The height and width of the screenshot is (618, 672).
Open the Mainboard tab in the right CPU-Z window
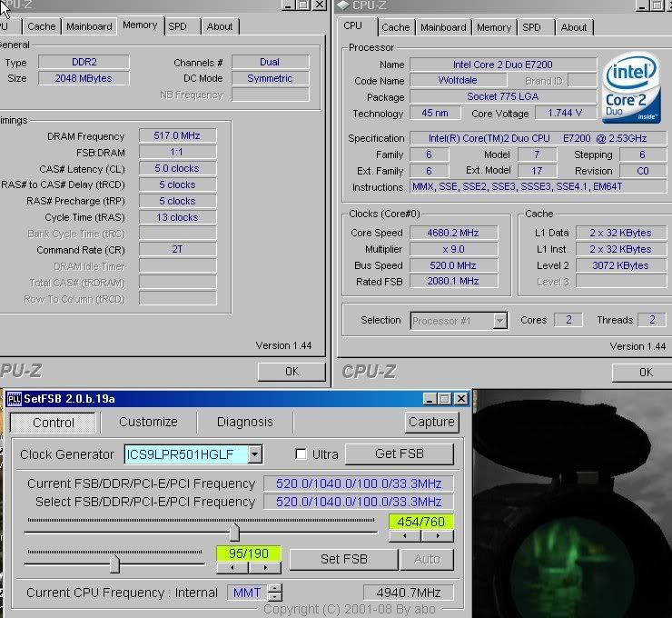(443, 27)
